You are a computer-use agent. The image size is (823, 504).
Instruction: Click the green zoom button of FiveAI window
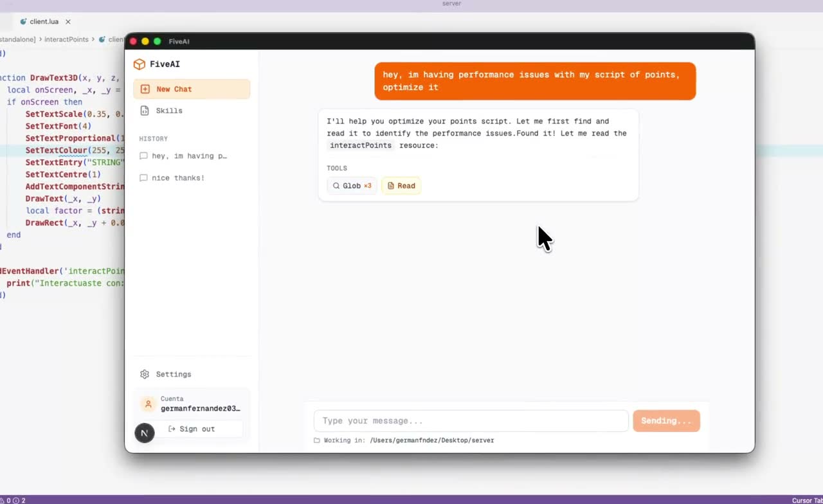click(158, 41)
